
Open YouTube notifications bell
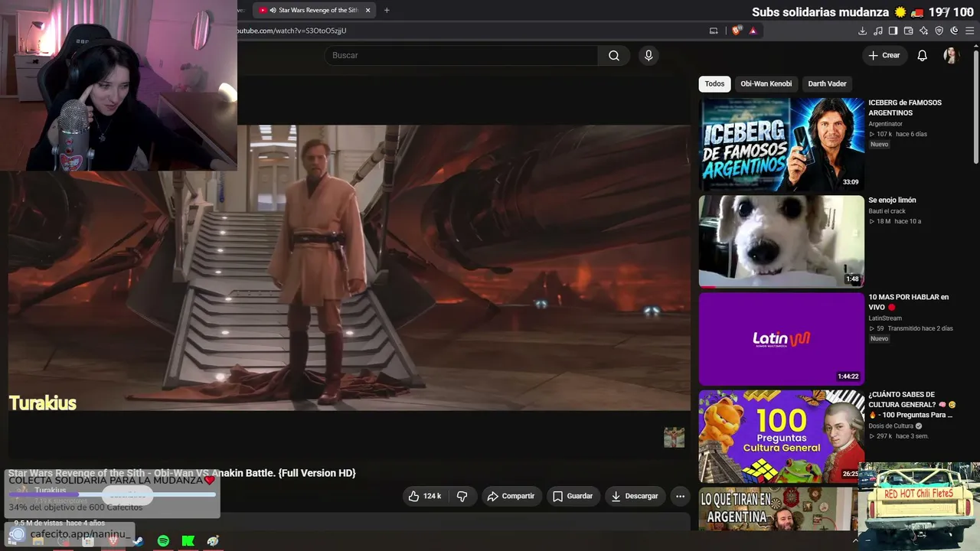pos(923,55)
